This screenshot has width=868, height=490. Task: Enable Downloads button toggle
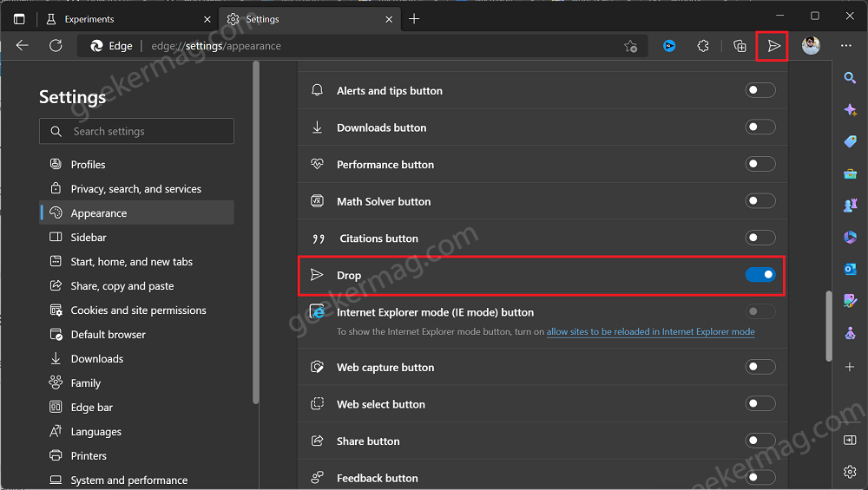click(760, 127)
